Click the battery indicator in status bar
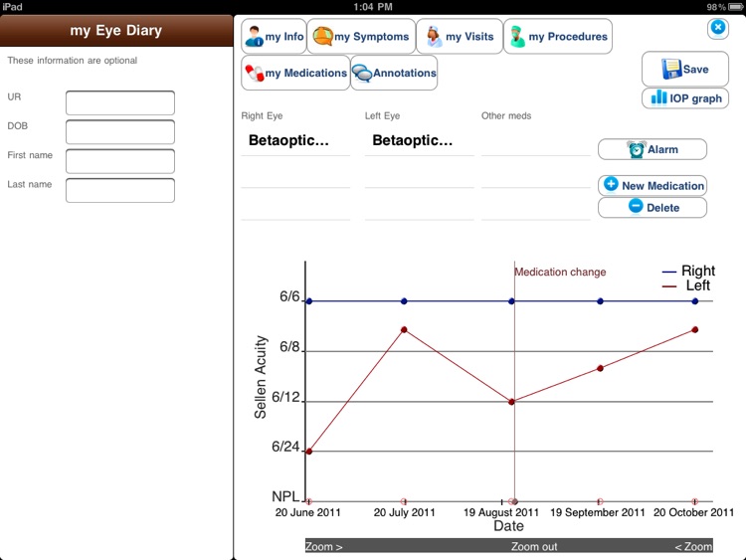Viewport: 746px width, 560px height. pos(736,7)
